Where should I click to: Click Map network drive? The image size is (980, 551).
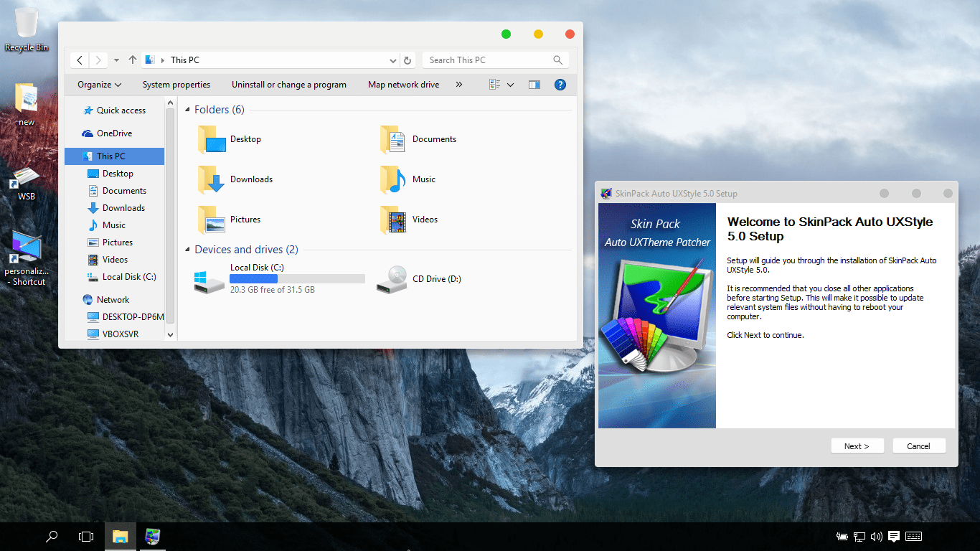(x=403, y=85)
